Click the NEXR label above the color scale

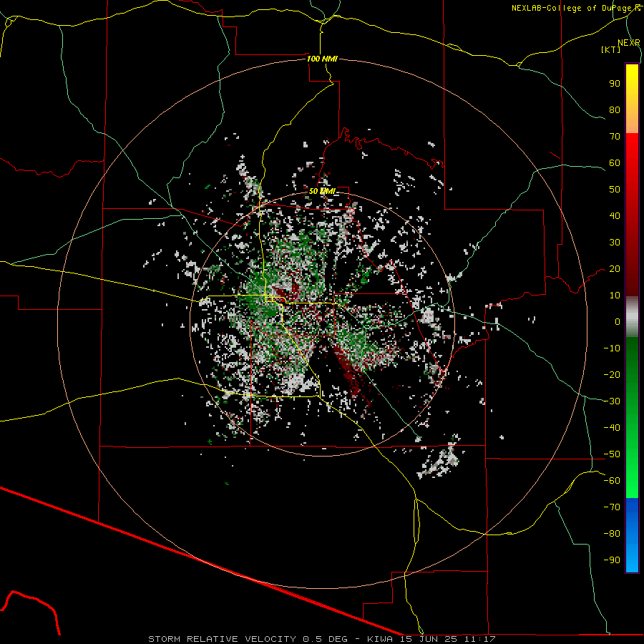click(x=629, y=43)
